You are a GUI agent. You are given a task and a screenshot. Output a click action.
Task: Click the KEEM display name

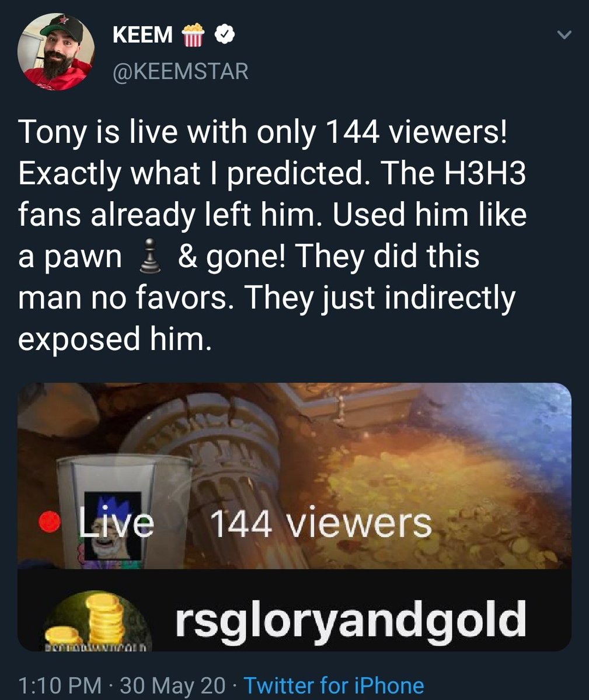click(142, 36)
